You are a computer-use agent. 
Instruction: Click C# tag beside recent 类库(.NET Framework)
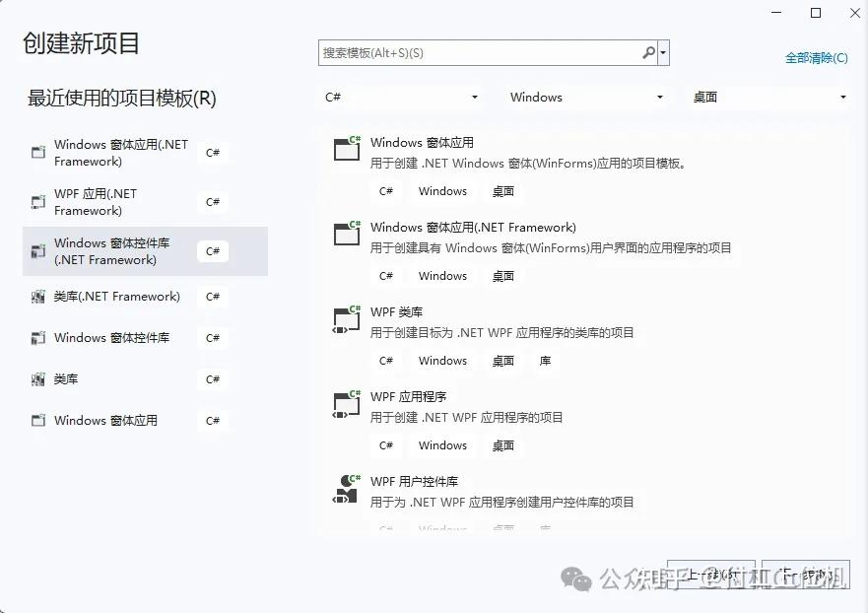click(213, 297)
